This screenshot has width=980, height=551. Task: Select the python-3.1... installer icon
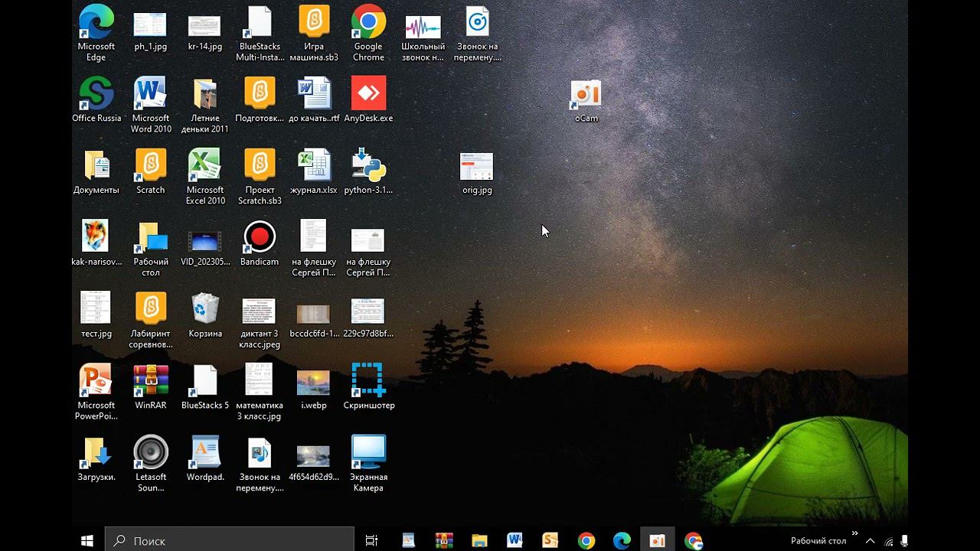(368, 172)
